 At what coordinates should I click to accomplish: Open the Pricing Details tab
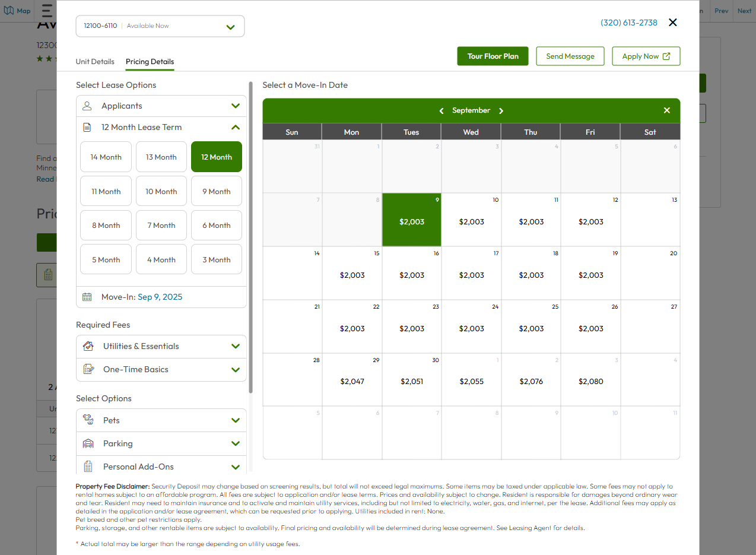[150, 62]
